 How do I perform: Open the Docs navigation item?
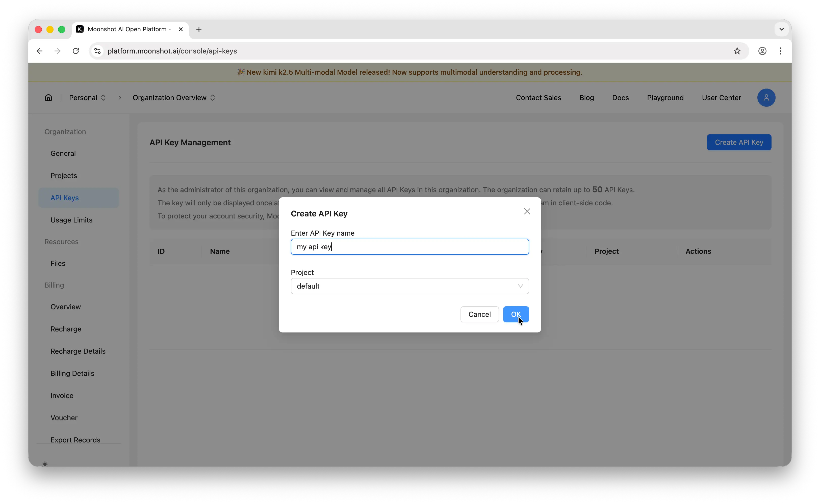(x=620, y=98)
